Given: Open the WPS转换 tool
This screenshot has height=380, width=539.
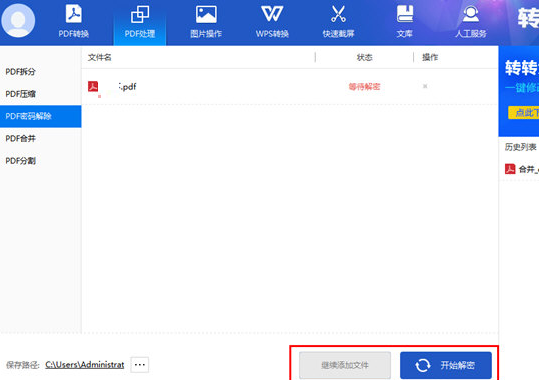Looking at the screenshot, I should tap(272, 21).
